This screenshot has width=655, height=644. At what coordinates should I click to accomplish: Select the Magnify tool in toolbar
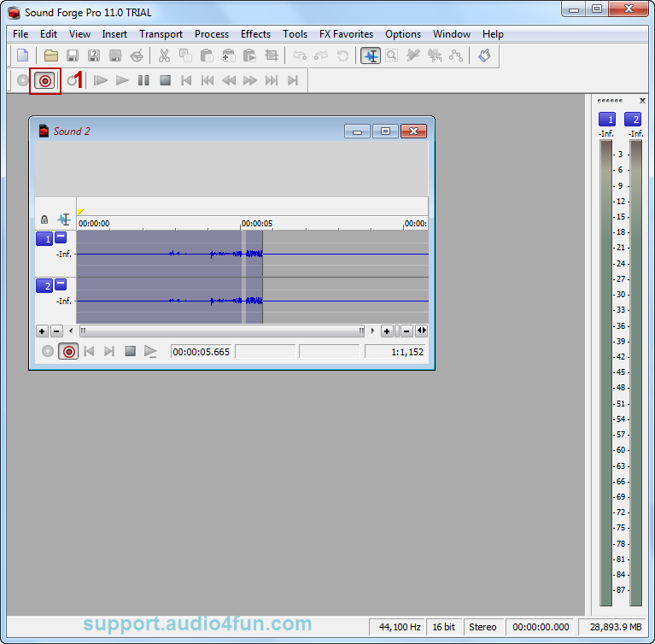point(392,56)
